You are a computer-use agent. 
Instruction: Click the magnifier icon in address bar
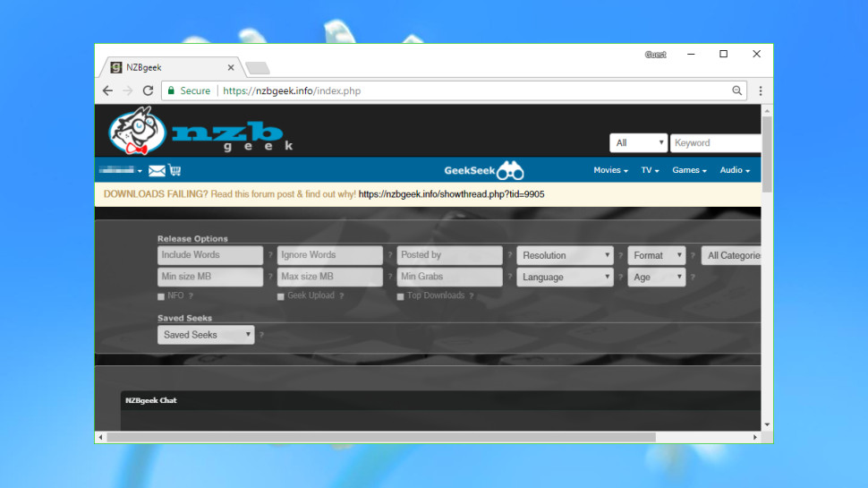point(736,90)
